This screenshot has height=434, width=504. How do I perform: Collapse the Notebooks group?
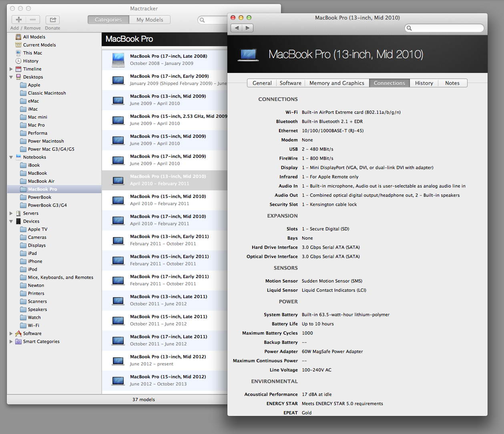[11, 157]
